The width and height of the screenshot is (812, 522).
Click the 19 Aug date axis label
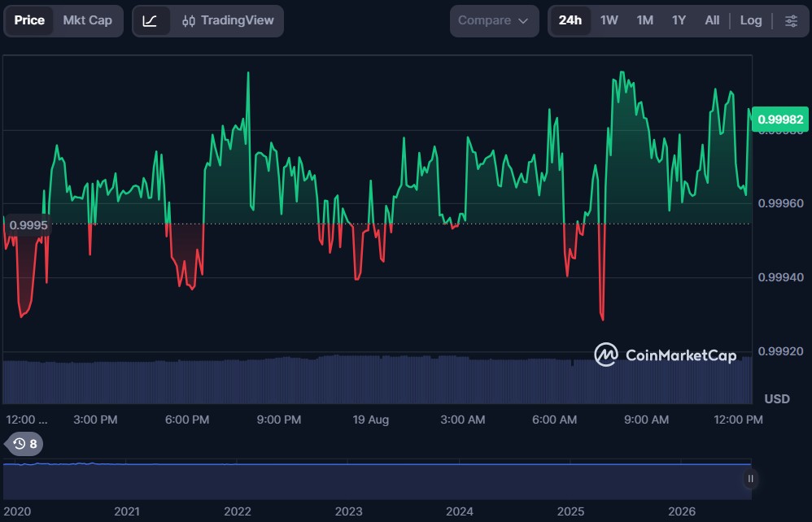371,420
